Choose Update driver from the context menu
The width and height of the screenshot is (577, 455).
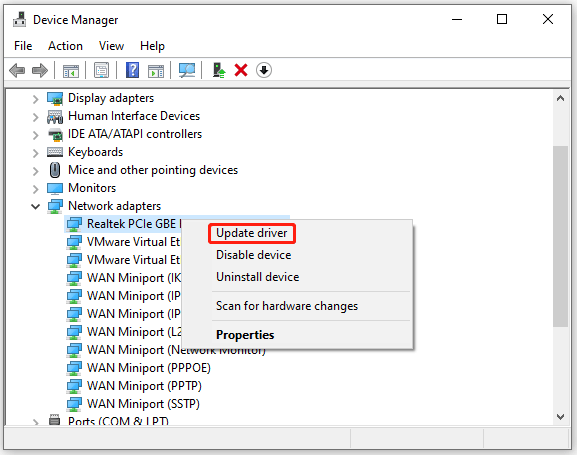click(x=252, y=233)
